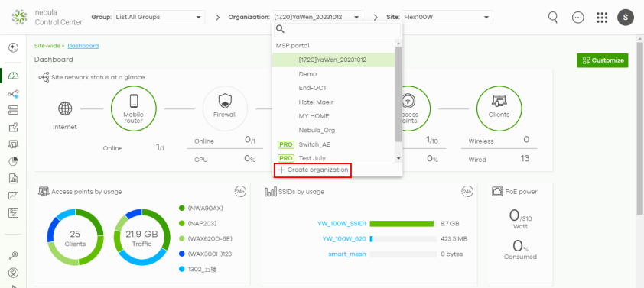Open the search magnifier icon in header

[x=553, y=18]
